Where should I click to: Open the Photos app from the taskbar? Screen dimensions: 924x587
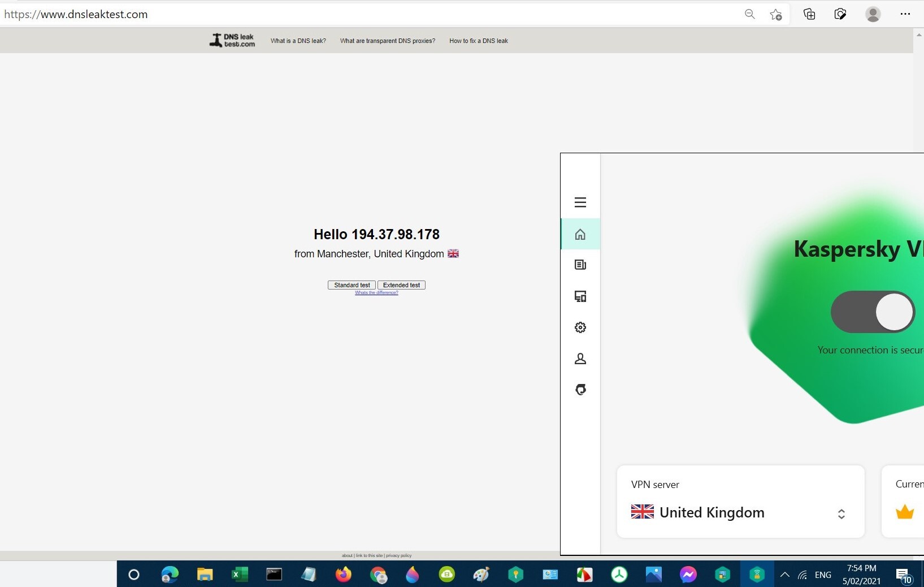[x=653, y=575]
